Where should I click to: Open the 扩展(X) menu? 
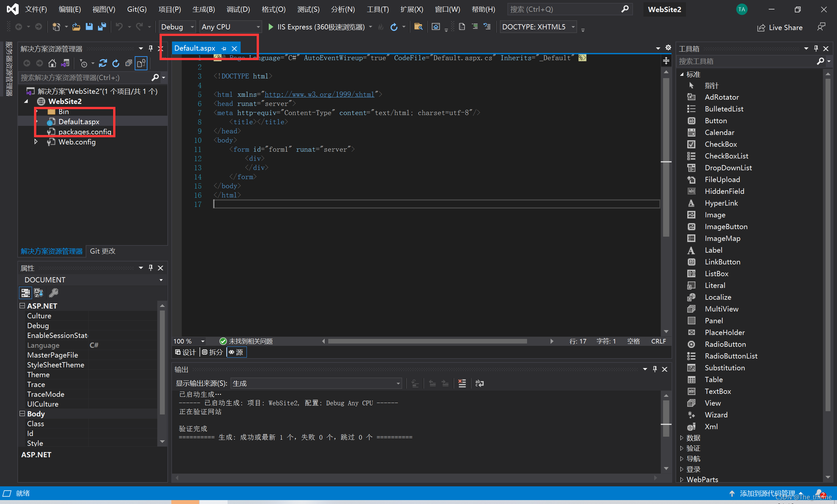click(x=412, y=9)
